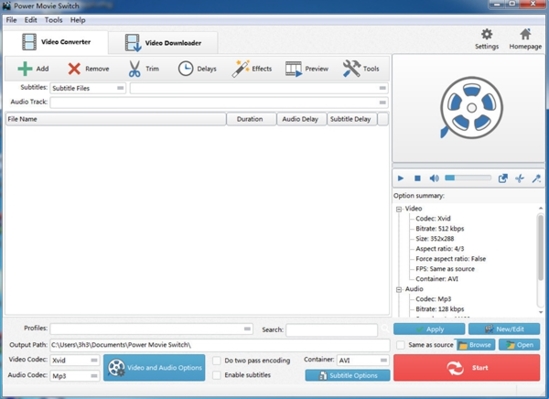Click the Open output folder button
This screenshot has height=399, width=549.
pyautogui.click(x=520, y=345)
